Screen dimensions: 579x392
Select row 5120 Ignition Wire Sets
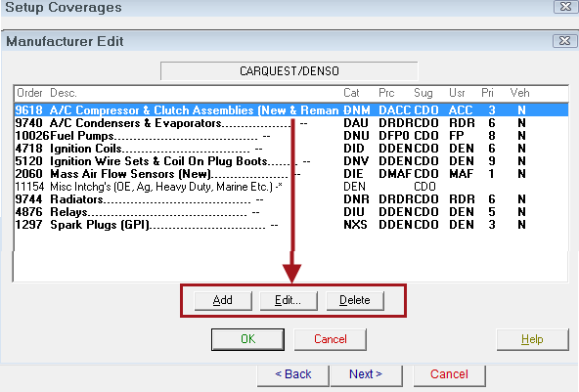tap(291, 161)
